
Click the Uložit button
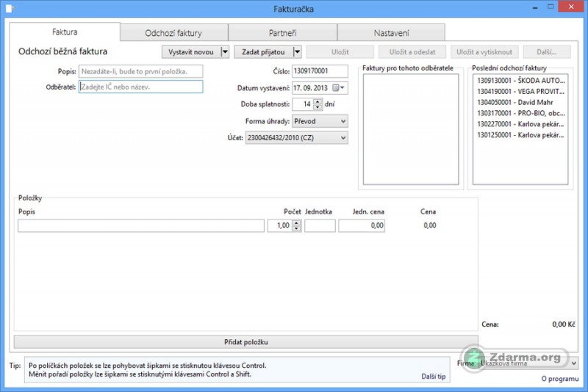pos(340,52)
